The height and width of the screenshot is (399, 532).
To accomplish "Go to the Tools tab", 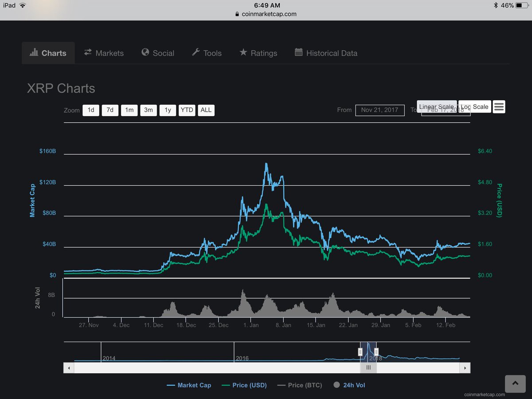I will tap(207, 53).
